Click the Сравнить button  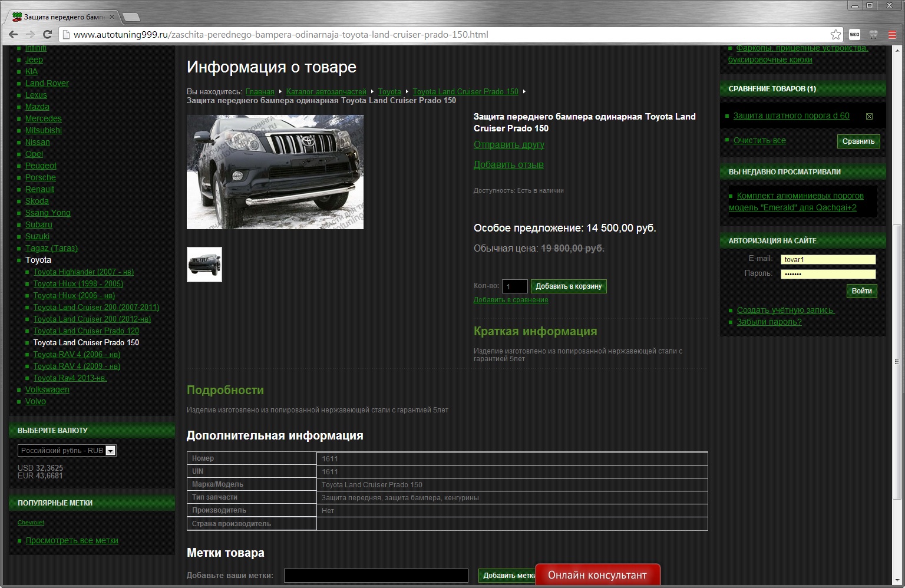(x=858, y=141)
